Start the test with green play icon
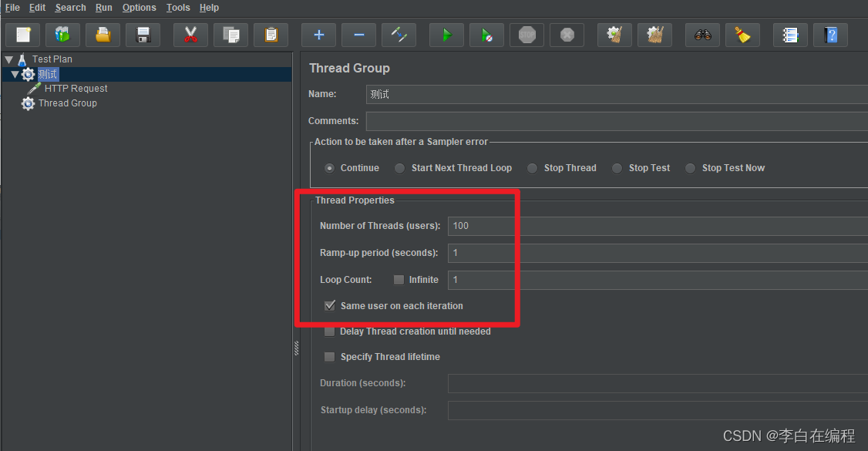 tap(447, 35)
